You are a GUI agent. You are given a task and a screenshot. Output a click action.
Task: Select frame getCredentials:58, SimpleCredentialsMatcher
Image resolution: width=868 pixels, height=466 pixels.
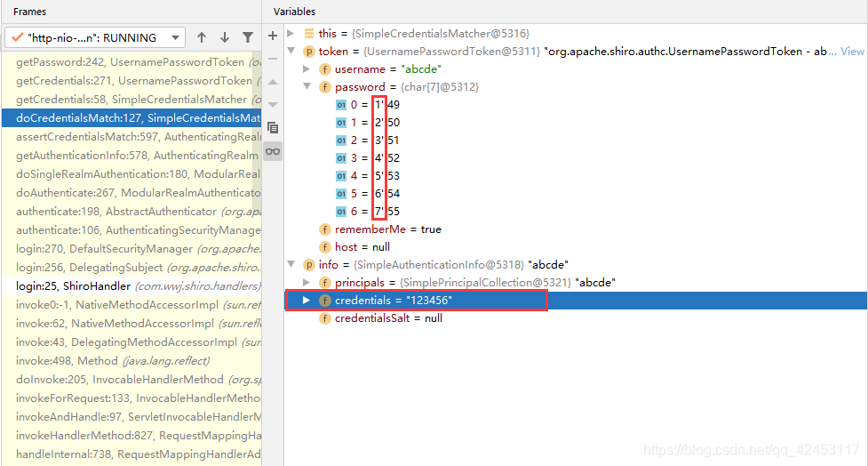131,100
